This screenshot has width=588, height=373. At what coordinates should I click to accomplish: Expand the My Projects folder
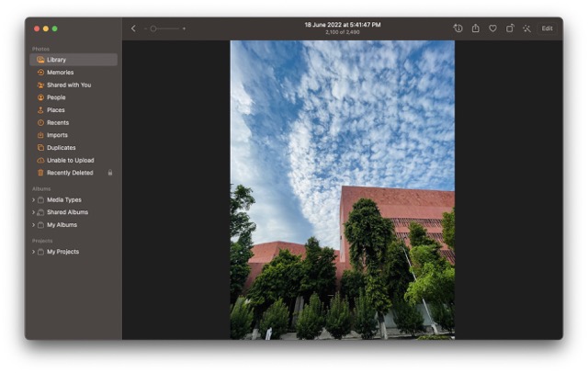click(34, 252)
